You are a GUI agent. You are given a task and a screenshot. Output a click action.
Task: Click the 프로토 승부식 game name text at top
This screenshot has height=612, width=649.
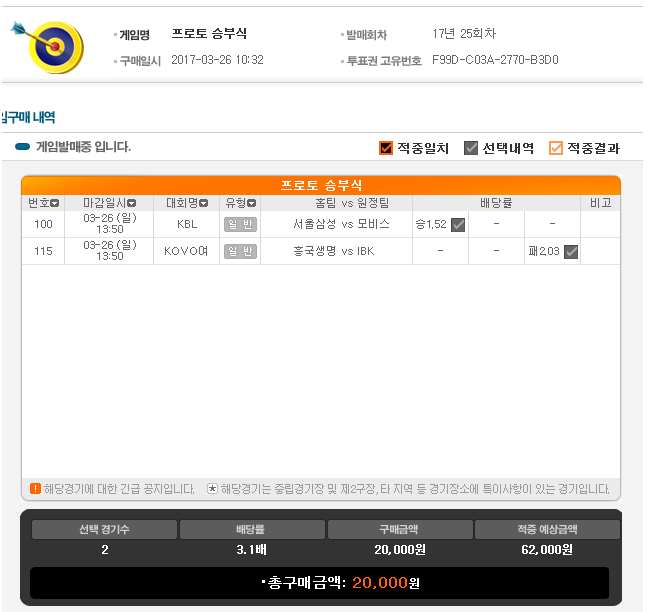tap(209, 34)
